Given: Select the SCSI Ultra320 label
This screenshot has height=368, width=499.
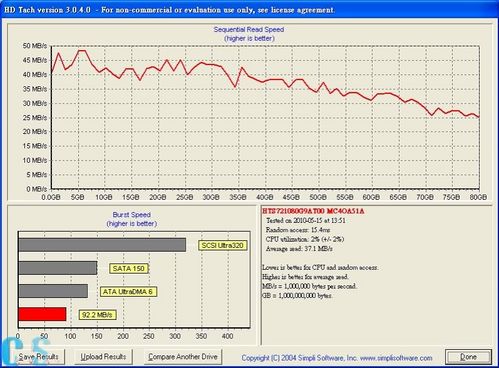Looking at the screenshot, I should pyautogui.click(x=223, y=245).
